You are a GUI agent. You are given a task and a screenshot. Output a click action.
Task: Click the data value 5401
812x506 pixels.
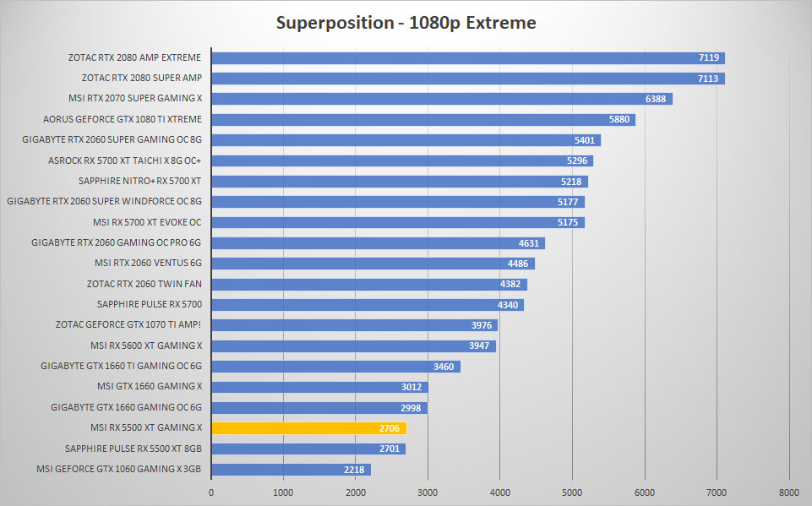(584, 140)
